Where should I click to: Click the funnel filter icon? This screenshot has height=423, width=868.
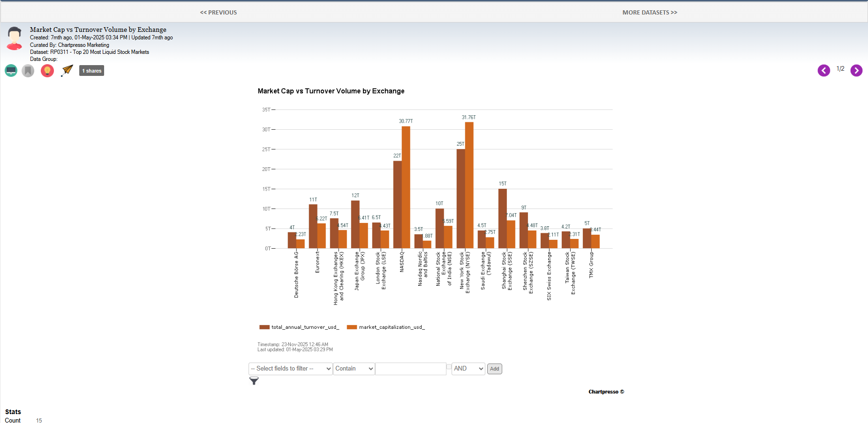click(x=254, y=381)
